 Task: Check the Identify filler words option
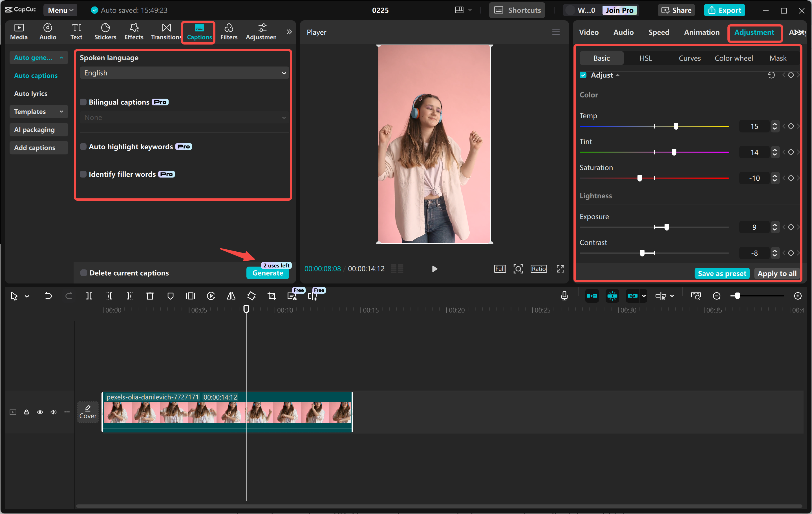(x=83, y=174)
